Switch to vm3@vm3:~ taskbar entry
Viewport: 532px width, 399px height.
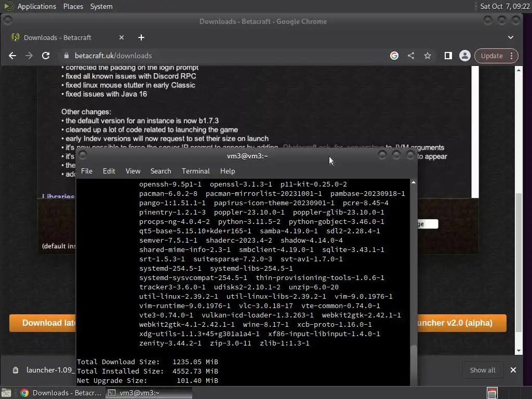coord(148,393)
